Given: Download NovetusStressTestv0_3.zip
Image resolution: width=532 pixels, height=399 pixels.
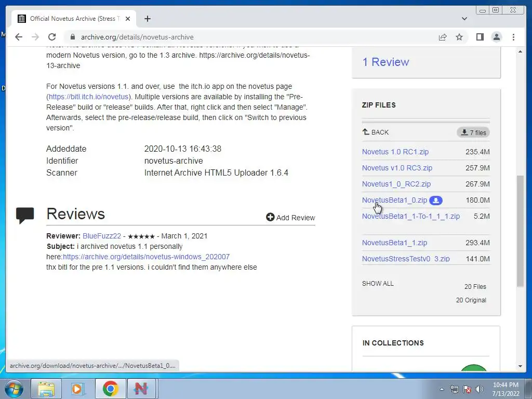Looking at the screenshot, I should pos(406,259).
